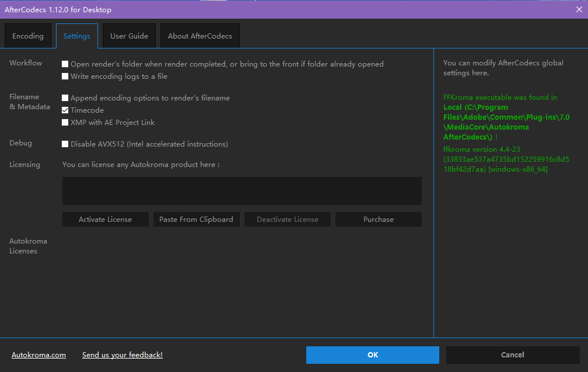Enable Disable AVX512 Intel accelerated instructions
The width and height of the screenshot is (588, 372).
click(x=65, y=144)
